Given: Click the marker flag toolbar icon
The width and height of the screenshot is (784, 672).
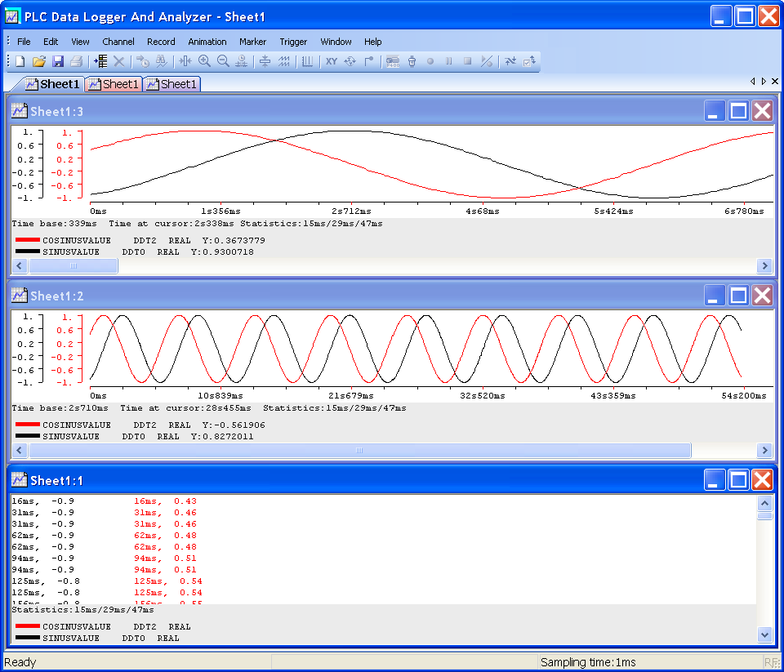Looking at the screenshot, I should point(369,61).
